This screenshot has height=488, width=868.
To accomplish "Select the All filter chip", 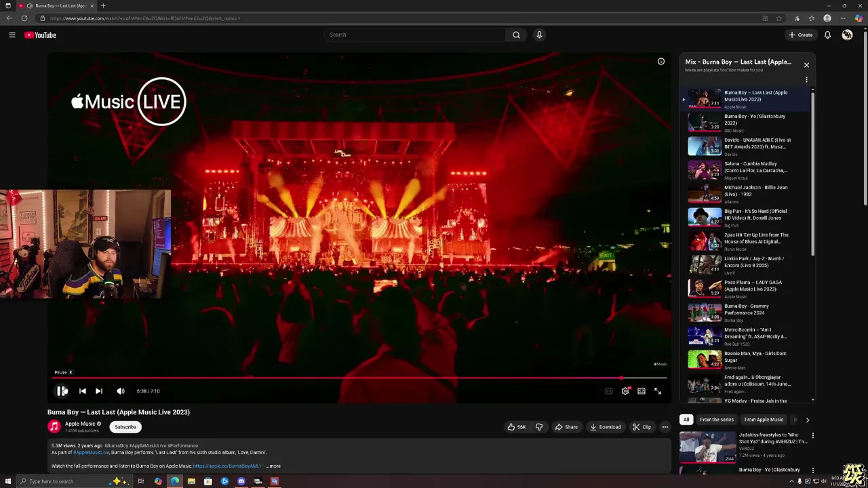I will [x=686, y=420].
